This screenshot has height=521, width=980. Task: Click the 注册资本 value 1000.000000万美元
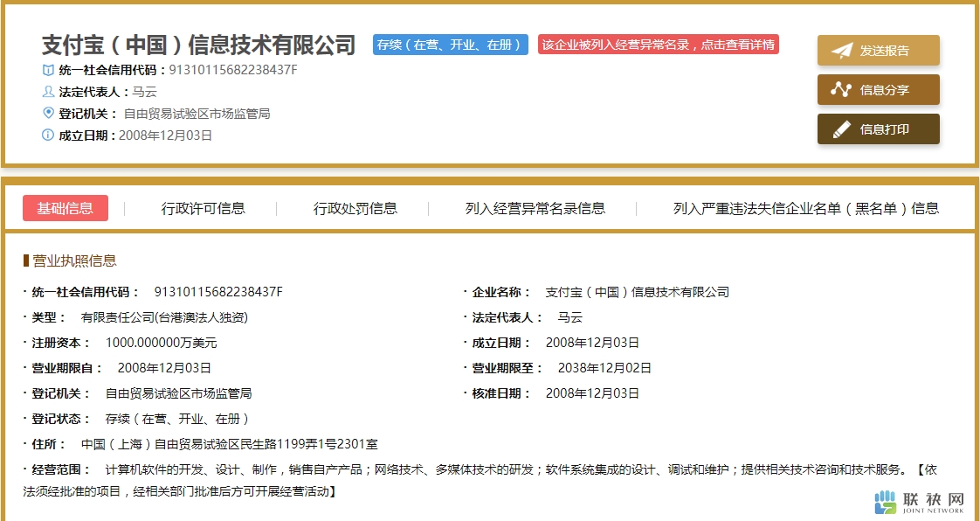pyautogui.click(x=162, y=343)
